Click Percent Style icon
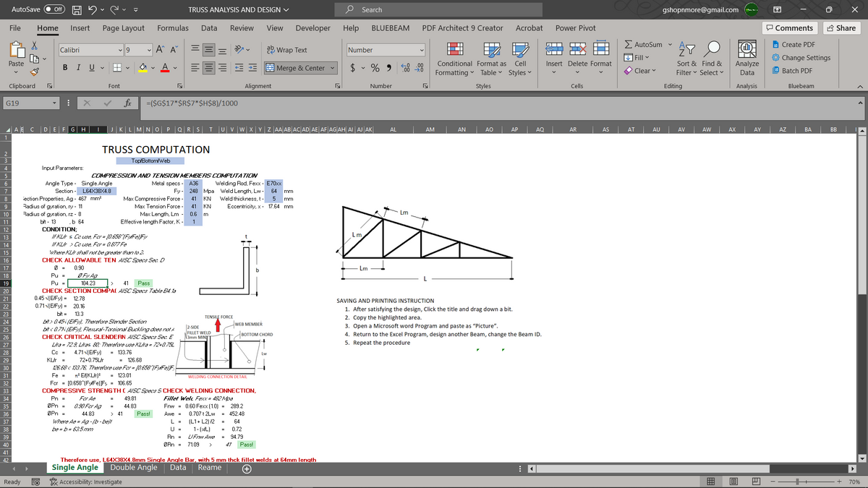 (376, 69)
